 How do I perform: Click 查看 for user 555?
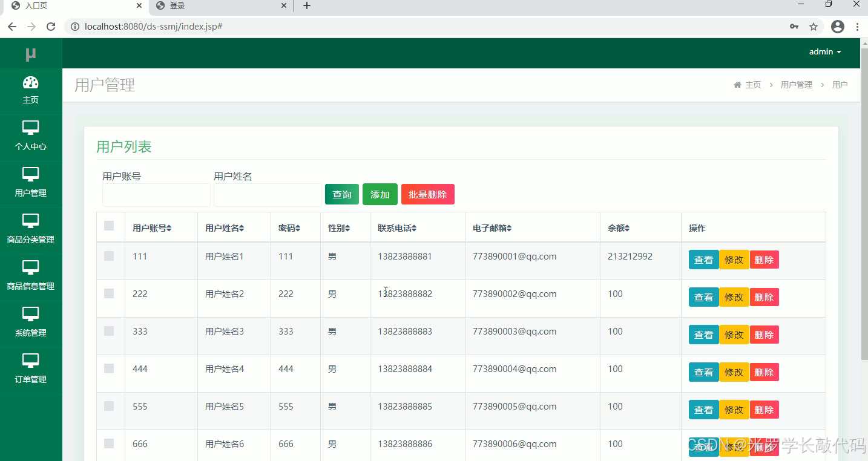[704, 410]
